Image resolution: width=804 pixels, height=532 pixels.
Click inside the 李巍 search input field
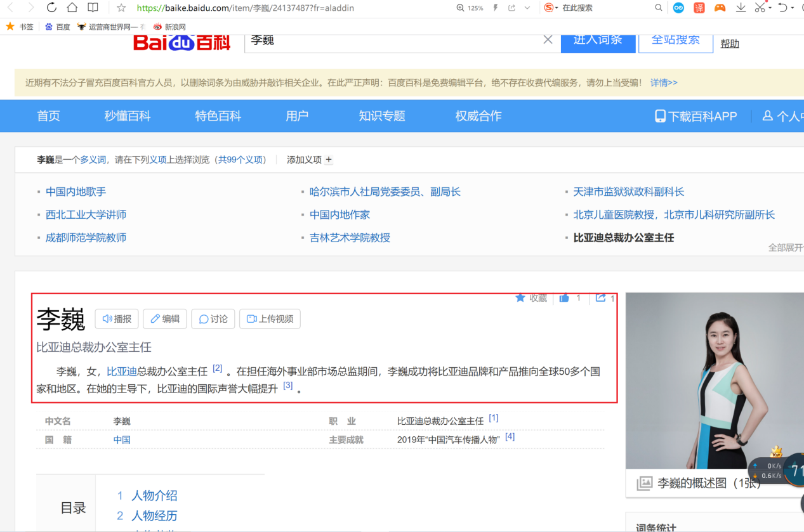(381, 39)
